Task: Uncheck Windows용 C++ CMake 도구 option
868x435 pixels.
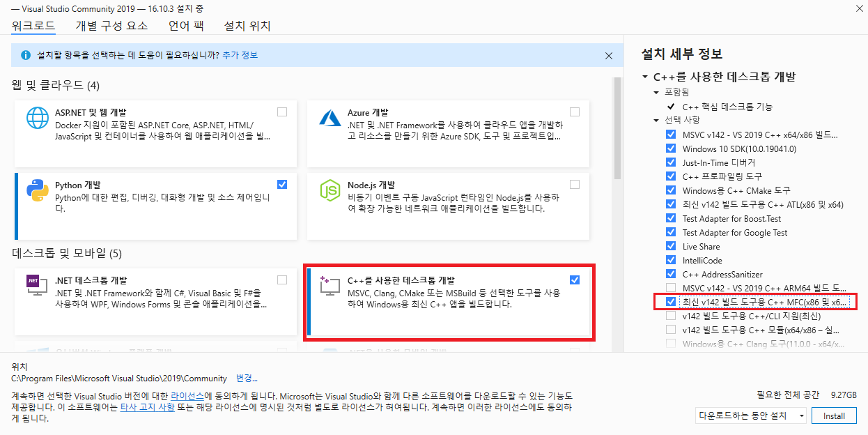Action: pos(671,190)
